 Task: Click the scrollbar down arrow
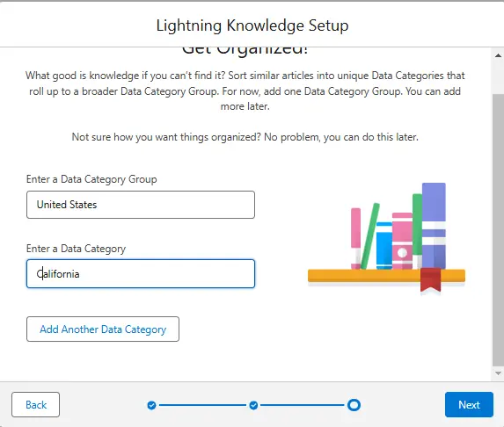498,373
